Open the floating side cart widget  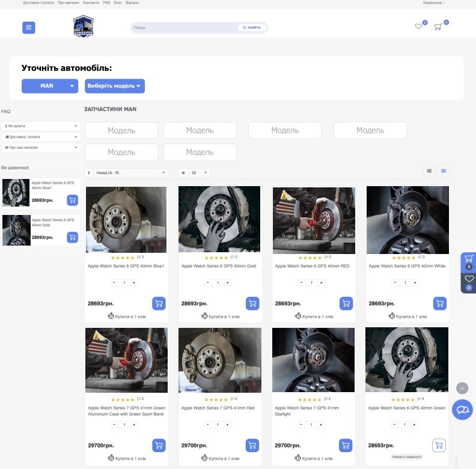(x=468, y=262)
